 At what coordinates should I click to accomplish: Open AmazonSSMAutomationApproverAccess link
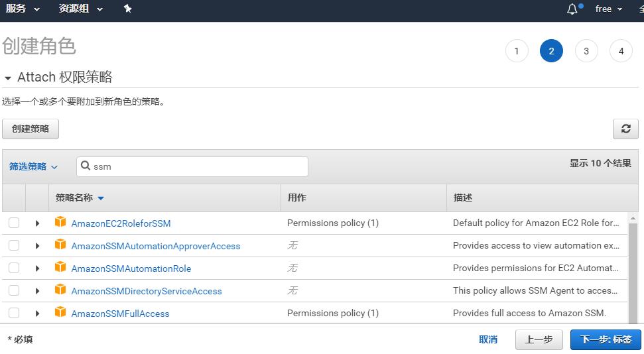click(156, 246)
